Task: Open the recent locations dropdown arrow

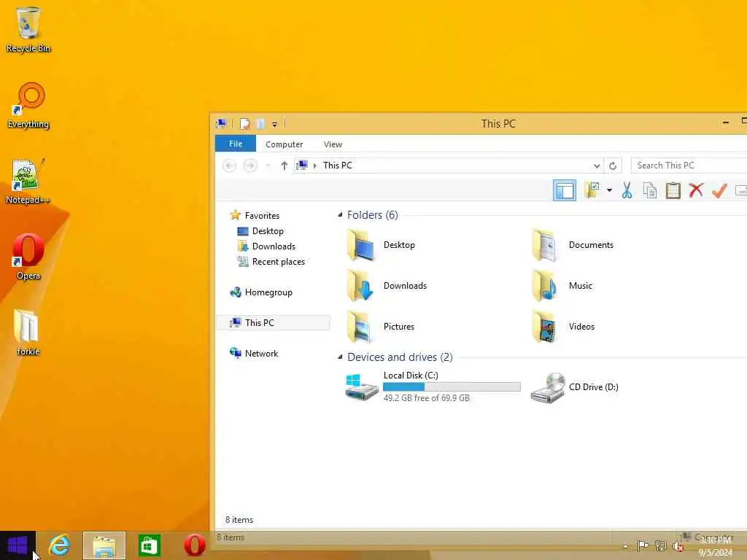Action: tap(268, 166)
